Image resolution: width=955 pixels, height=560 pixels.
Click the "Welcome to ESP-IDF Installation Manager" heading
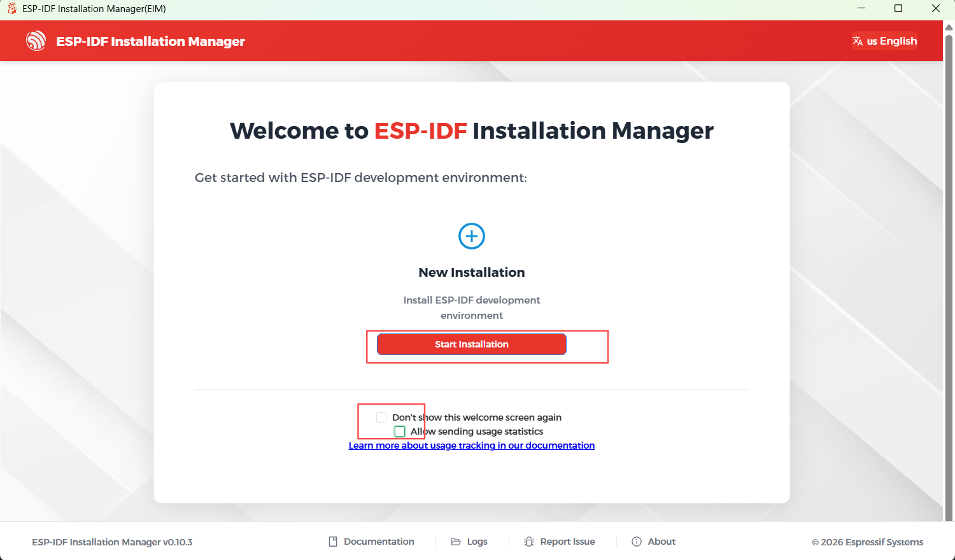coord(472,130)
